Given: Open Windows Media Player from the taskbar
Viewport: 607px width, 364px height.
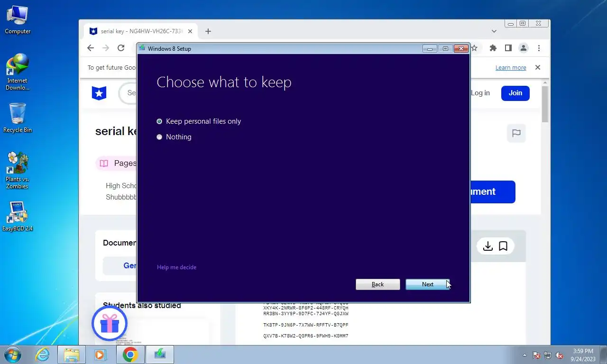Looking at the screenshot, I should (x=100, y=355).
